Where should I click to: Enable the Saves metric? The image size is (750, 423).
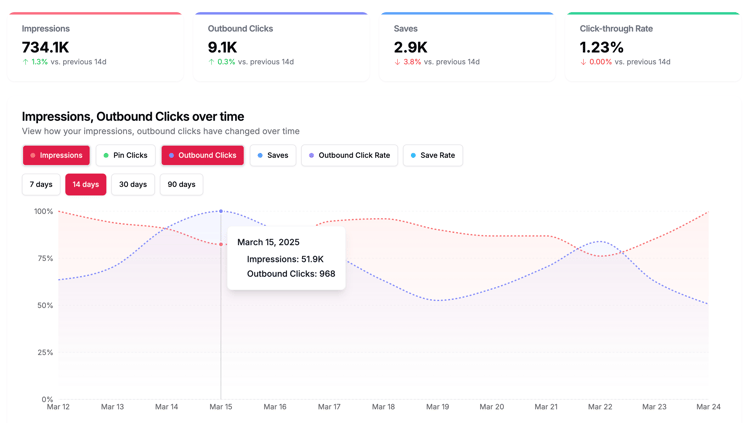pyautogui.click(x=272, y=156)
